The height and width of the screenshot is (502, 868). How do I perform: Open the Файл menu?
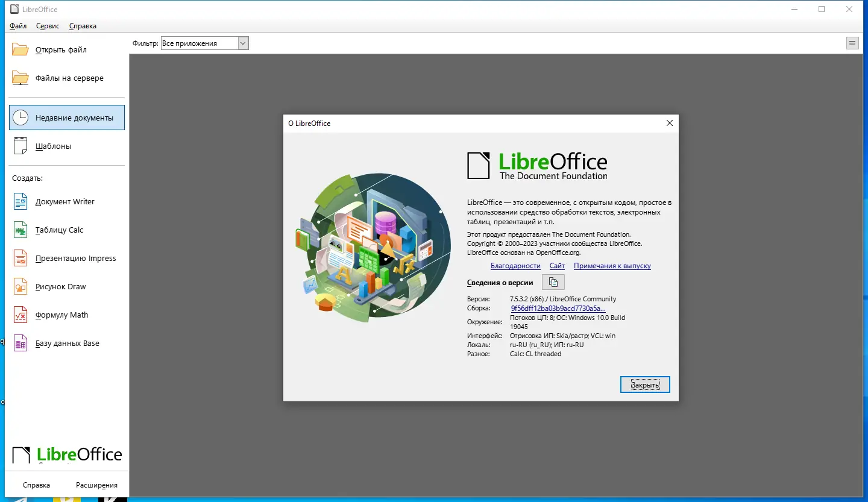click(17, 26)
